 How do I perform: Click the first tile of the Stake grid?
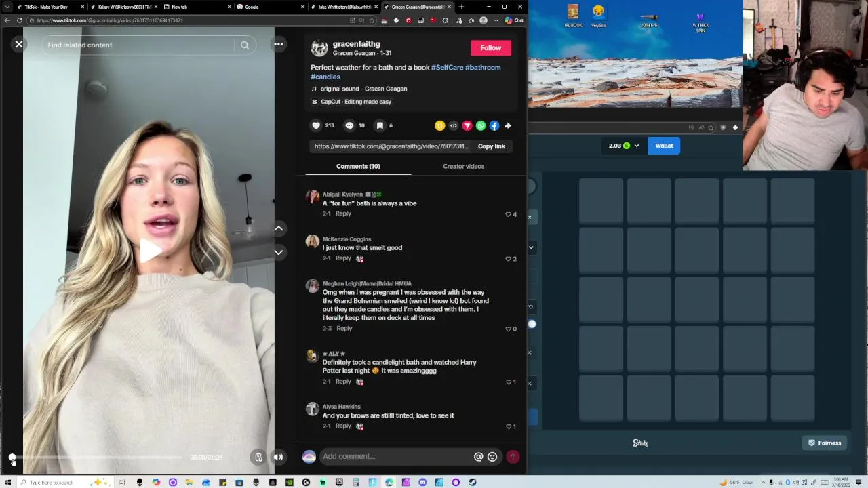[x=601, y=201]
